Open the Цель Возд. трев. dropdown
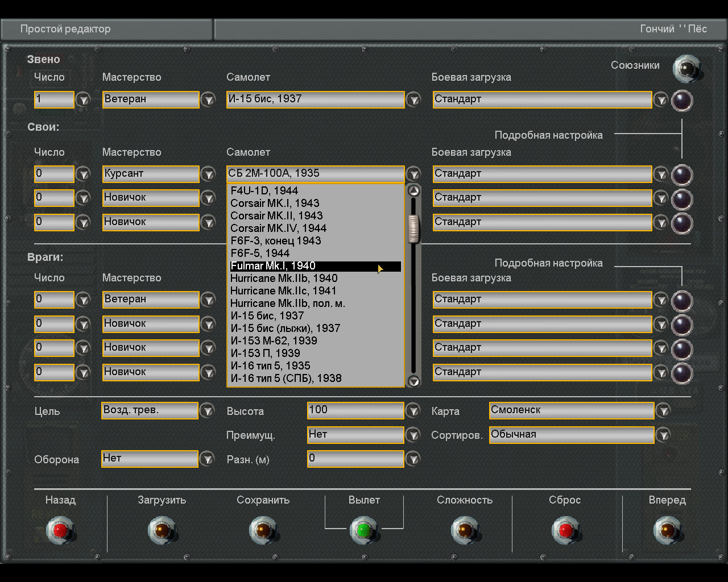Viewport: 728px width, 582px height. 207,410
